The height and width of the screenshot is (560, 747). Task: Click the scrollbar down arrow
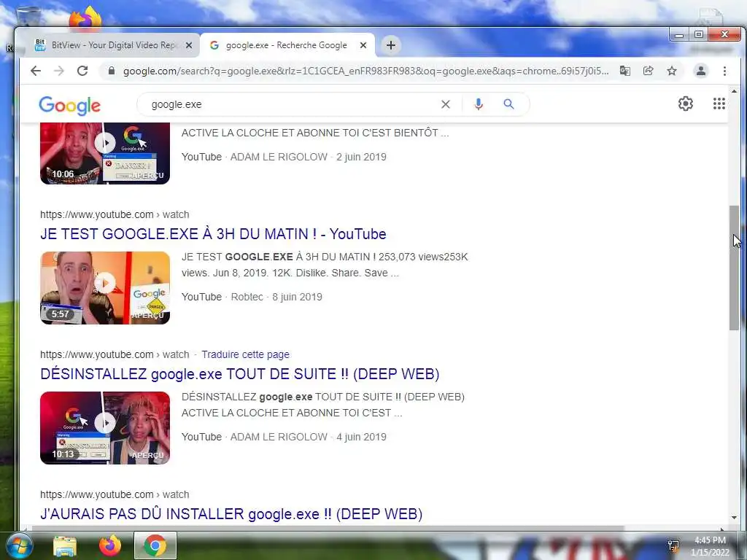click(x=734, y=518)
